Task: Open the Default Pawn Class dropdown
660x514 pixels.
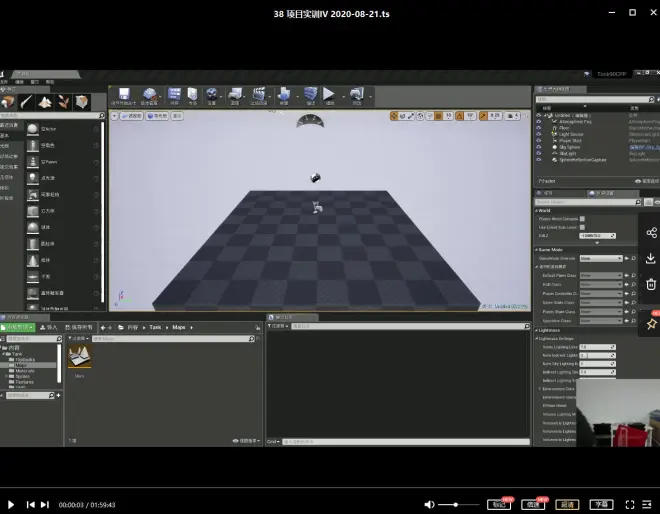Action: [x=601, y=275]
